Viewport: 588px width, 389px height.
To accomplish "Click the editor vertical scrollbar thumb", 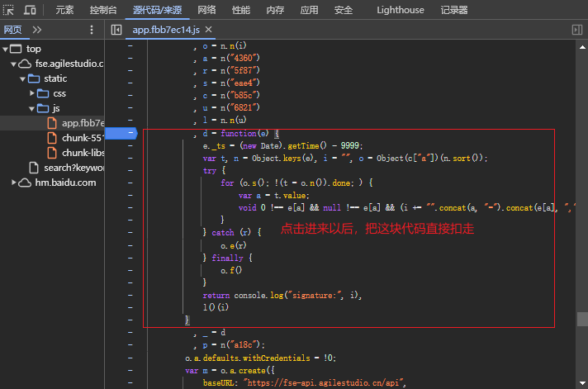I will 582,320.
